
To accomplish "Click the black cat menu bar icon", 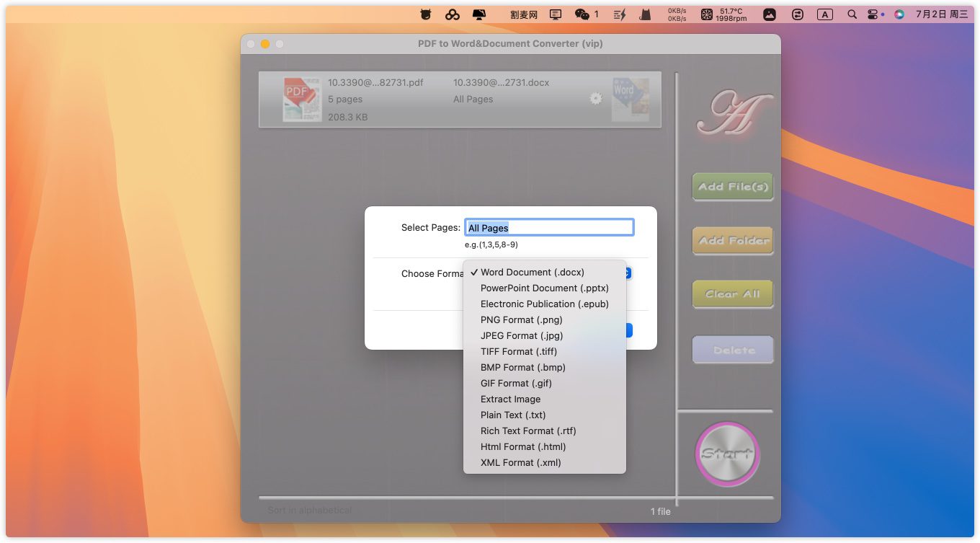I will click(x=646, y=14).
